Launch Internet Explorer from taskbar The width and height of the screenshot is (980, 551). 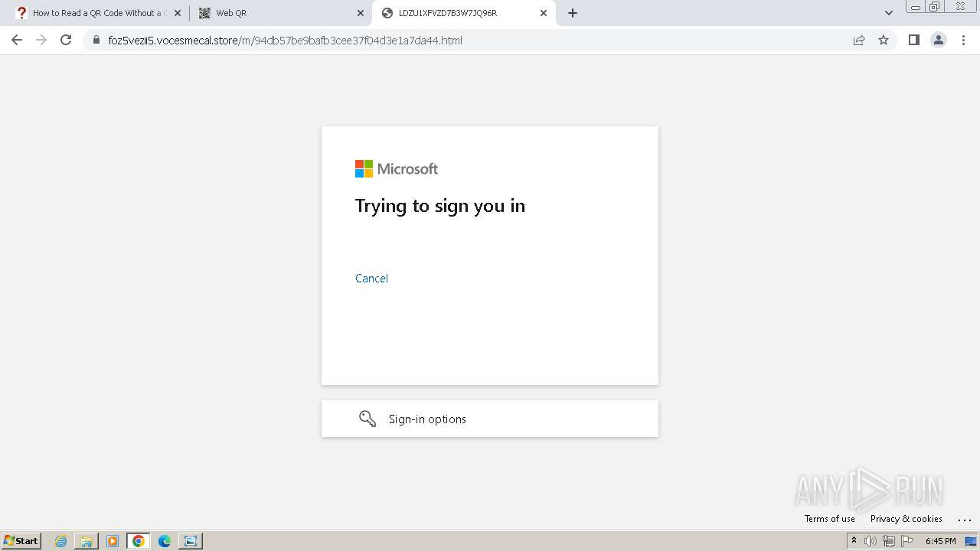pos(61,541)
